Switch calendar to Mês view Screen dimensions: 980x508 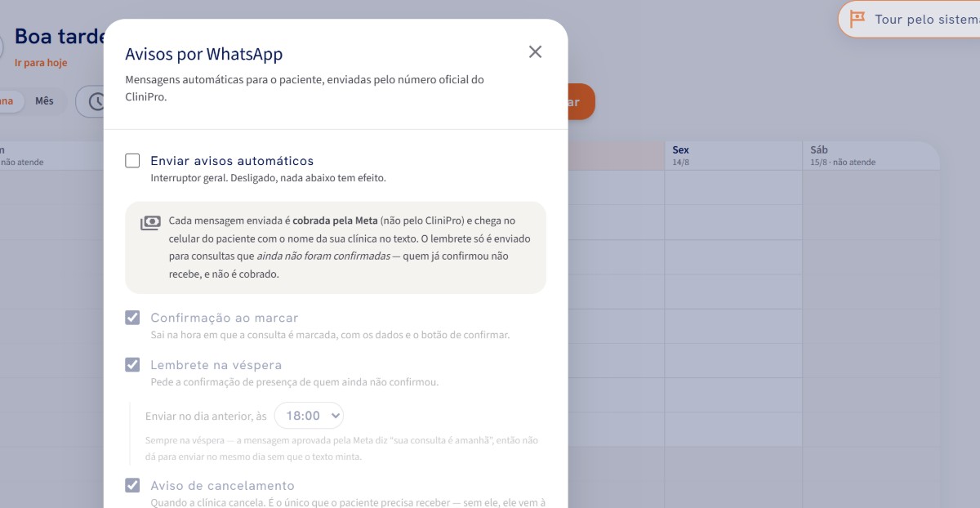pyautogui.click(x=44, y=101)
